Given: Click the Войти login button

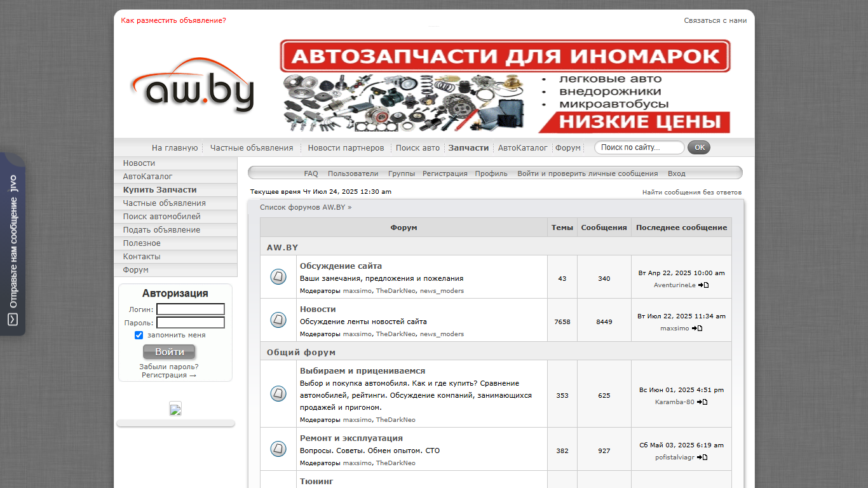Looking at the screenshot, I should (x=169, y=352).
